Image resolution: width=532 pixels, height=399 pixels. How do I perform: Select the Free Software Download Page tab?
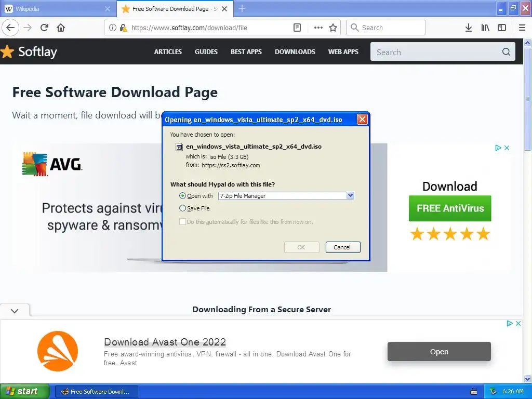[175, 9]
